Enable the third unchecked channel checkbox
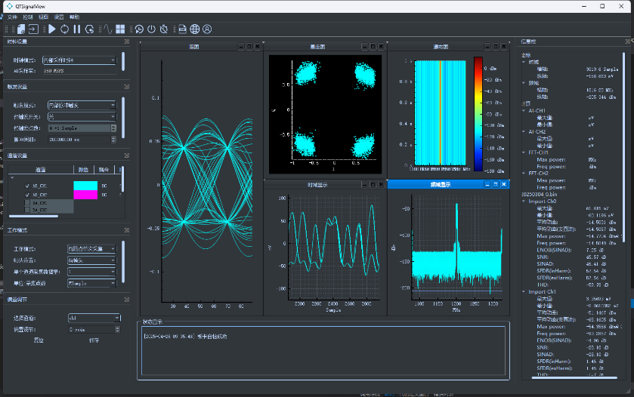This screenshot has width=634, height=397. tap(27, 203)
